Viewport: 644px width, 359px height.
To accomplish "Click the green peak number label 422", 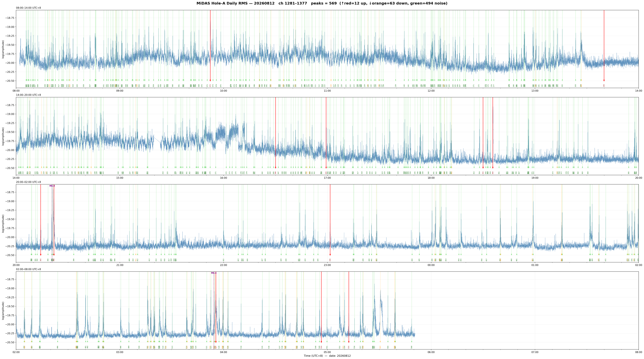I will tap(224, 260).
